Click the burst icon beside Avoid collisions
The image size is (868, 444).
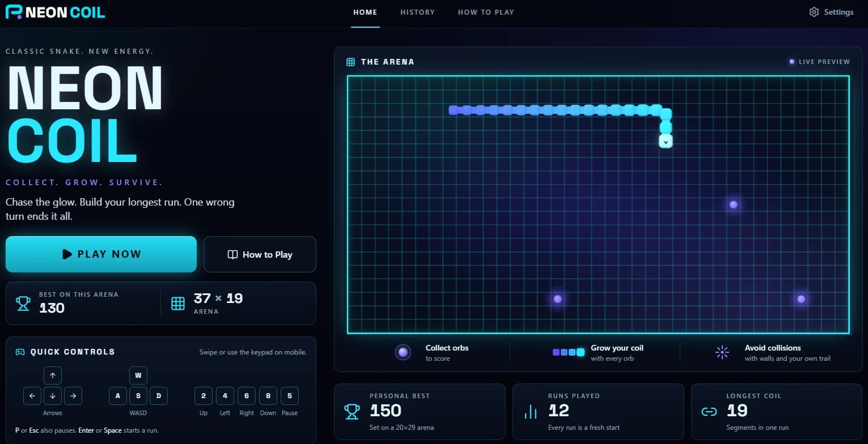pos(722,352)
